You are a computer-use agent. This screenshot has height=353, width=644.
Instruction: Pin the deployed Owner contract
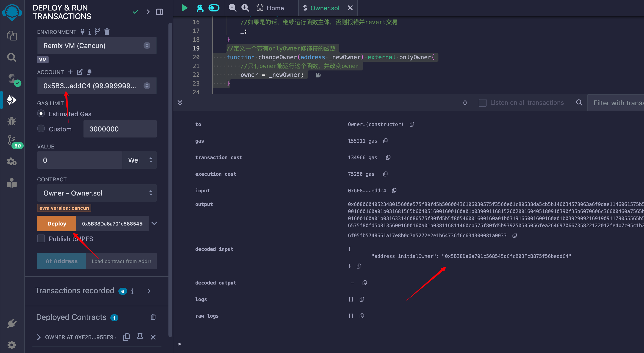(140, 337)
